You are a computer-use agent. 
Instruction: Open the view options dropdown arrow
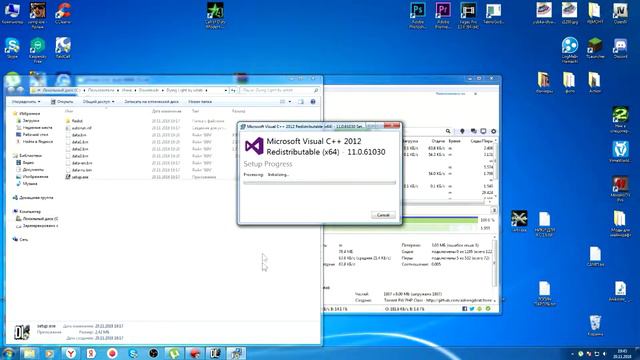290,102
